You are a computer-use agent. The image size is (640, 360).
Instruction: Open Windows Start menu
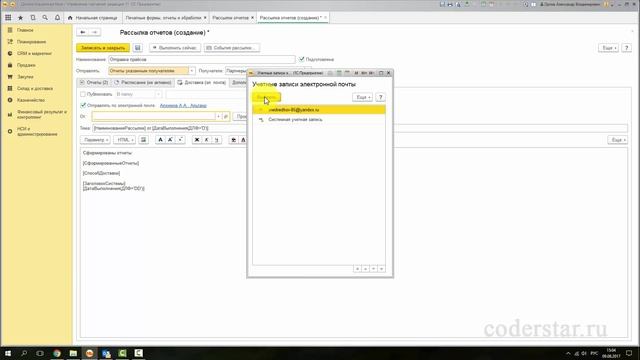click(8, 353)
